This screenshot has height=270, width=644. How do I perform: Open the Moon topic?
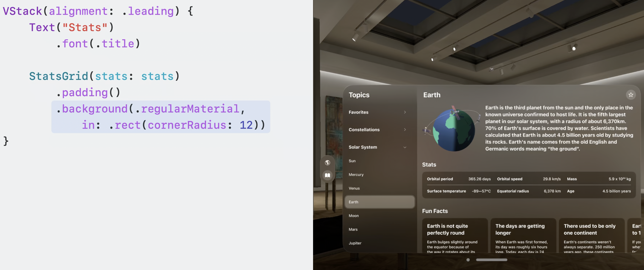click(x=353, y=216)
